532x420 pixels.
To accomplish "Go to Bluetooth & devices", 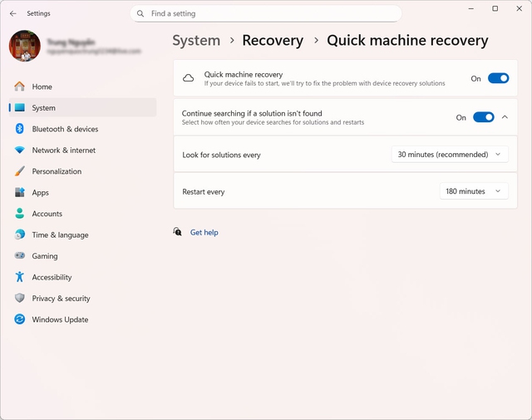I will click(82, 129).
